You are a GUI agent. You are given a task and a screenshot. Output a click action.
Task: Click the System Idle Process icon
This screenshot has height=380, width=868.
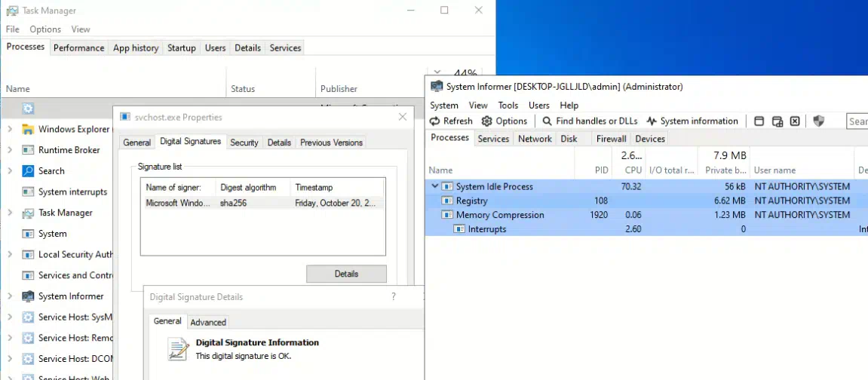pos(447,186)
